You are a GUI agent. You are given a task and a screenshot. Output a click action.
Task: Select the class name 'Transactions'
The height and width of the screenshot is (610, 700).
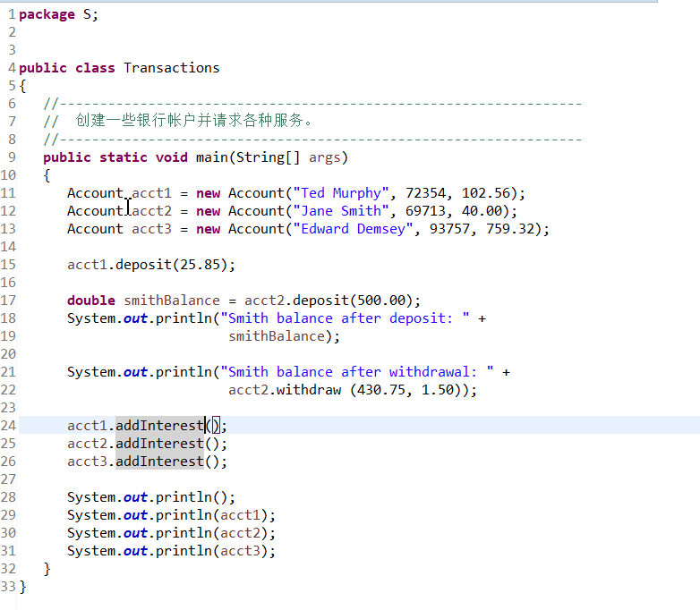pos(172,68)
